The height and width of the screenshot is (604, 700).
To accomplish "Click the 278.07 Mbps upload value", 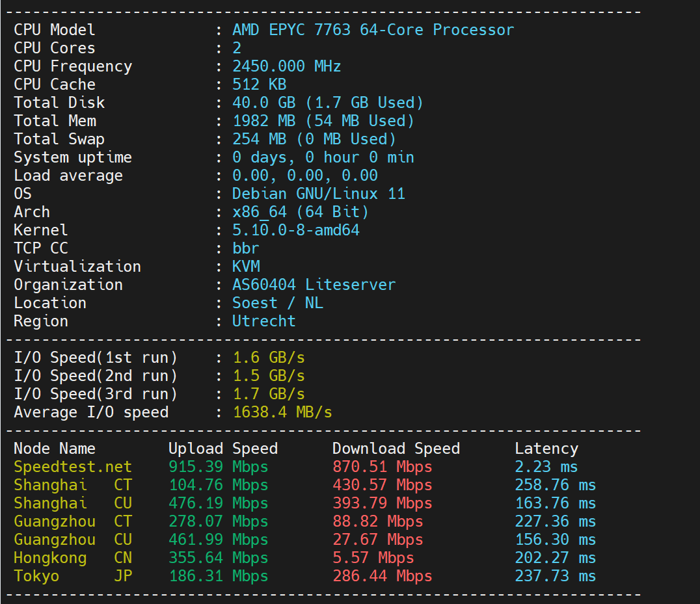I will coord(219,522).
